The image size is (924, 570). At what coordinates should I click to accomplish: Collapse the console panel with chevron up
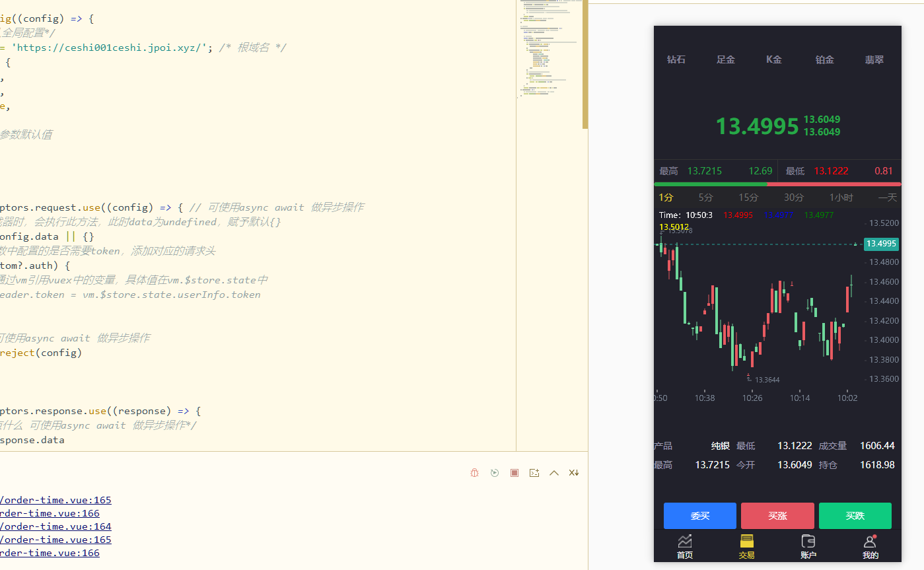coord(554,473)
